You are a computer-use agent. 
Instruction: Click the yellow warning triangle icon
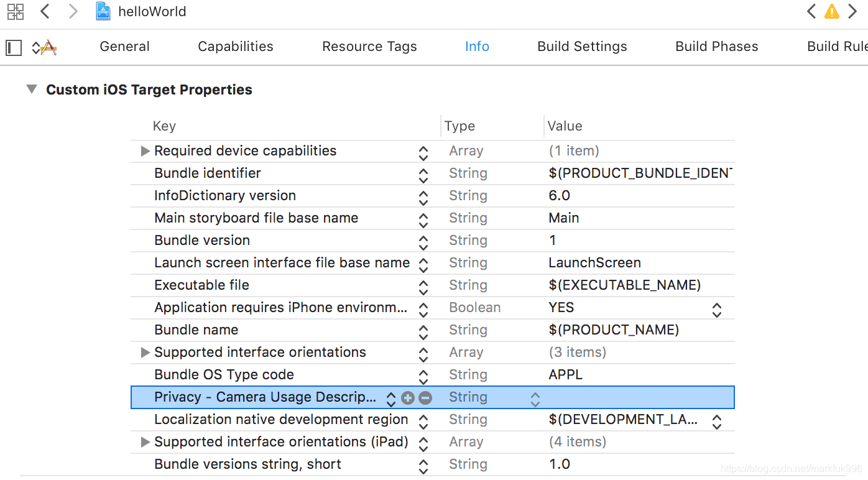tap(831, 11)
